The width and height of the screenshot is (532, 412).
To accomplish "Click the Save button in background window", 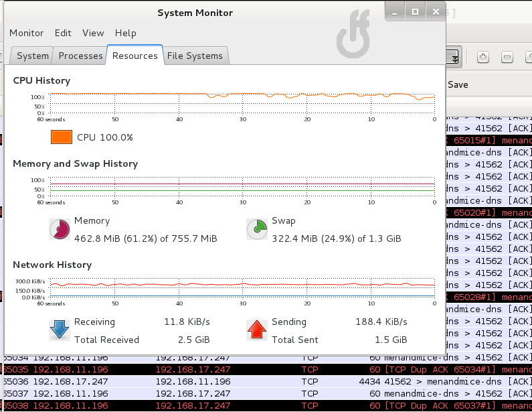I will [x=458, y=84].
